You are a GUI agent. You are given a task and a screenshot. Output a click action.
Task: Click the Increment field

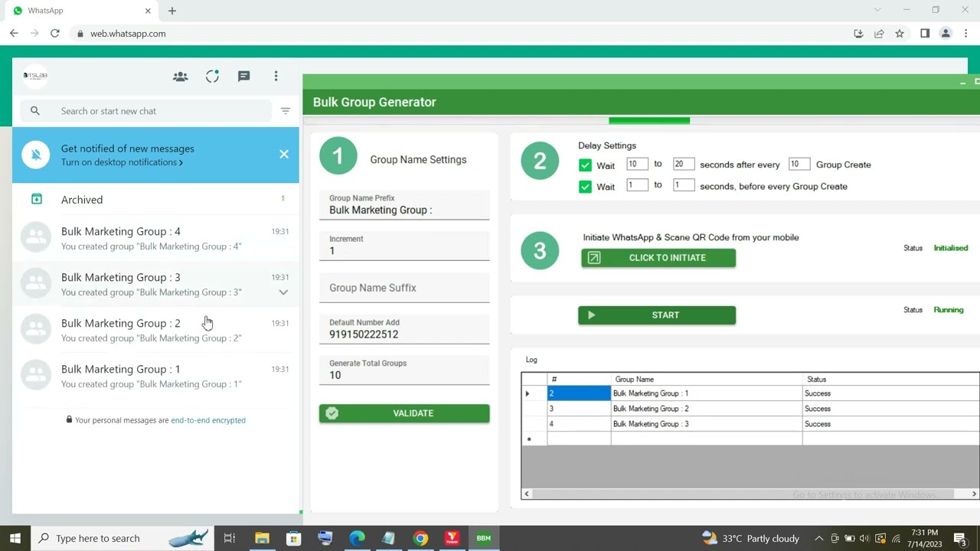404,246
